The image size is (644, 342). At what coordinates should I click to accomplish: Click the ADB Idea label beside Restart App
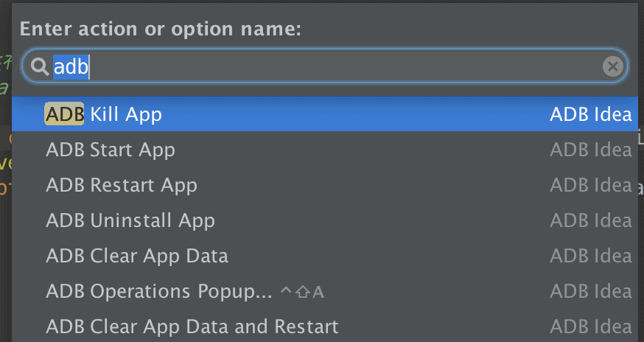pos(590,185)
